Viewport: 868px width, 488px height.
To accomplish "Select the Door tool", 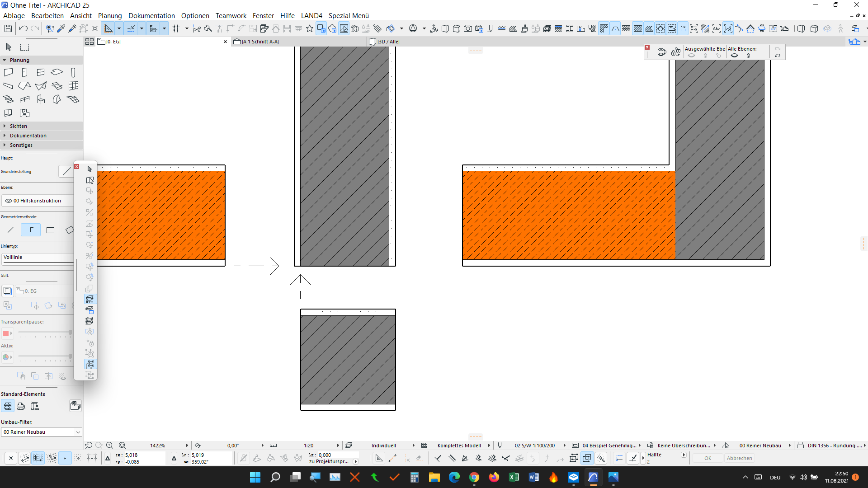I will click(24, 72).
